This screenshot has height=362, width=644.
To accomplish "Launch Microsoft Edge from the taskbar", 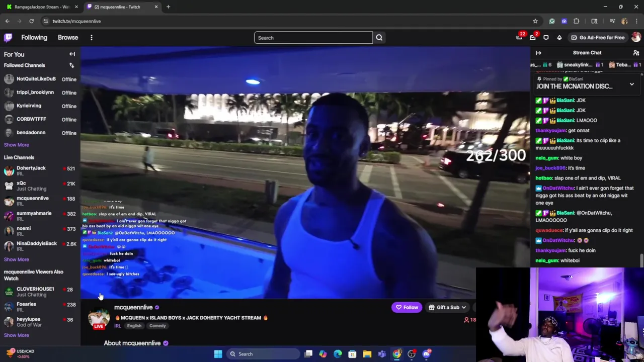I will click(338, 354).
